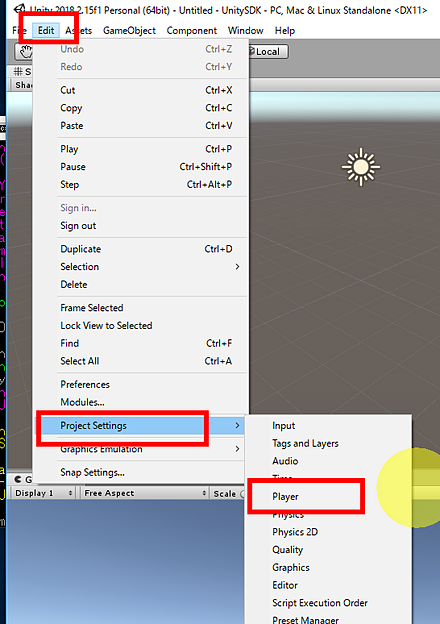This screenshot has height=624, width=440.
Task: Open Script Execution Order settings
Action: (x=329, y=603)
